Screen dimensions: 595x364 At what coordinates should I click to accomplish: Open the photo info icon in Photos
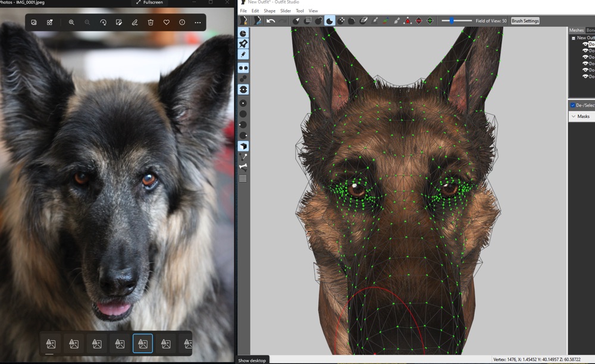click(182, 23)
